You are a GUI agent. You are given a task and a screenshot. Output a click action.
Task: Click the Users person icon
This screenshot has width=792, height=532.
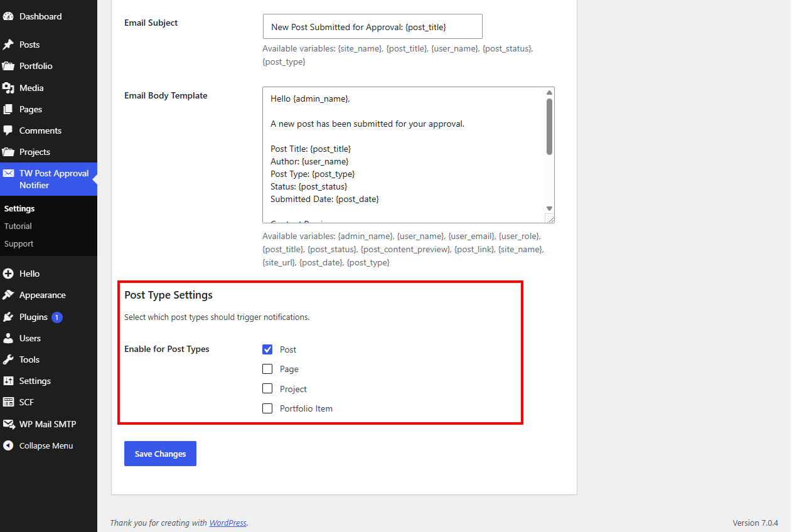(8, 338)
